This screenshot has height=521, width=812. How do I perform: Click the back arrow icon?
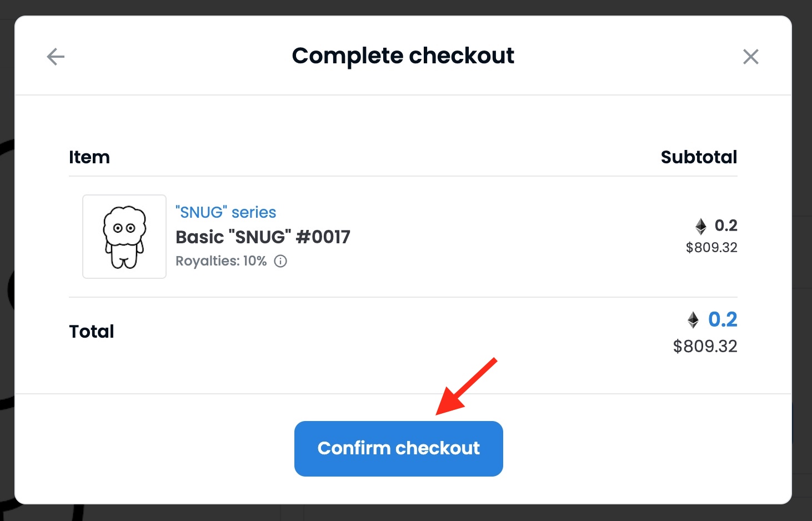pos(56,57)
